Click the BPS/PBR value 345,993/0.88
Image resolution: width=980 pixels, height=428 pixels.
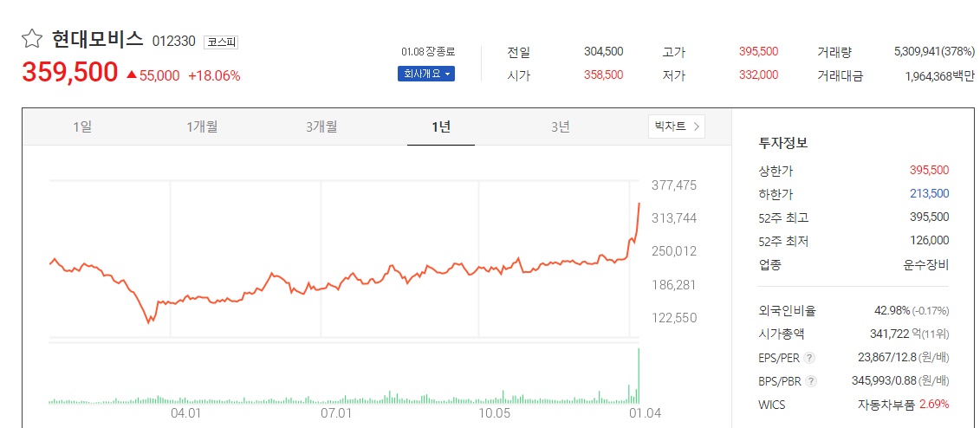882,380
